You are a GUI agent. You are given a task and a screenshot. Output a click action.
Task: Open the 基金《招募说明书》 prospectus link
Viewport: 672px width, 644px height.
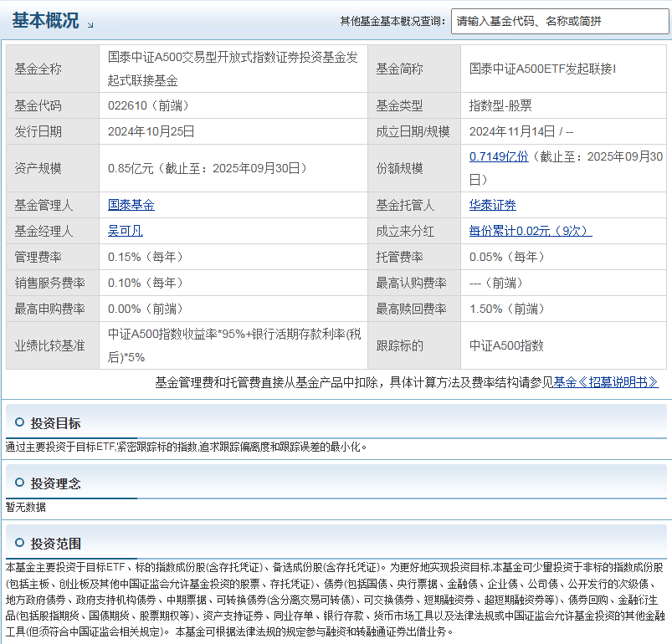click(606, 382)
